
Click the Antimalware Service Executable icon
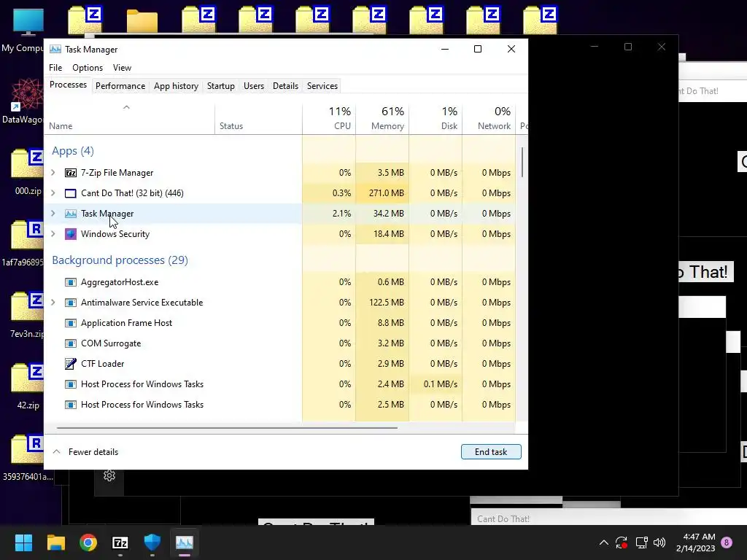71,303
